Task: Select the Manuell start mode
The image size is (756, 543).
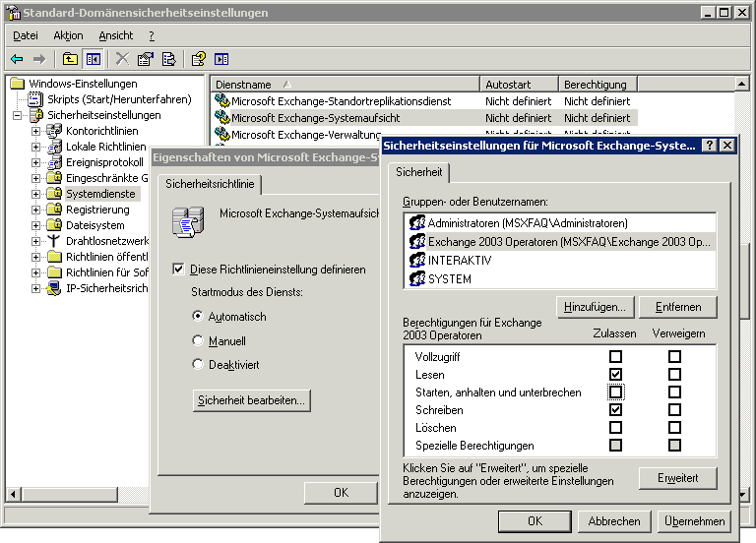Action: 197,340
